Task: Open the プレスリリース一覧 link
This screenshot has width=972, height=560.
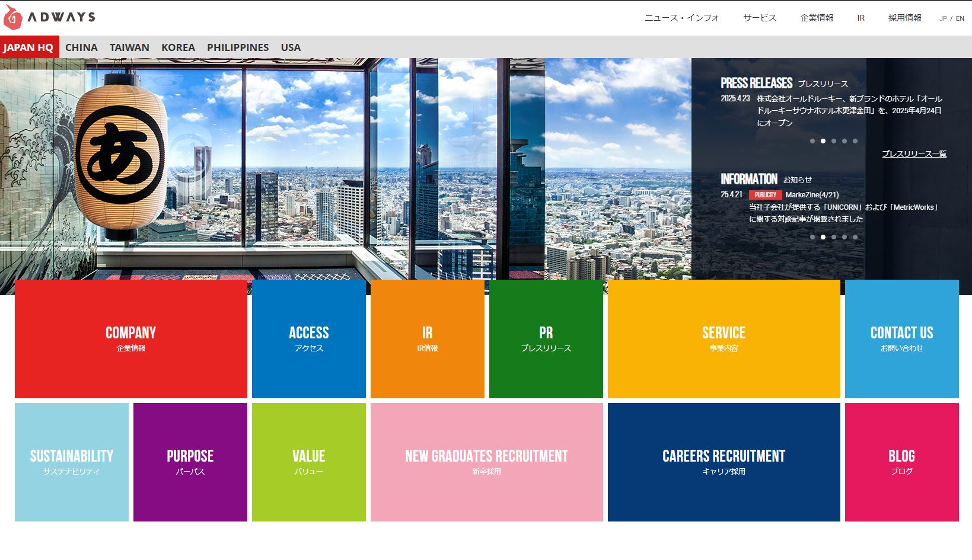Action: [914, 154]
